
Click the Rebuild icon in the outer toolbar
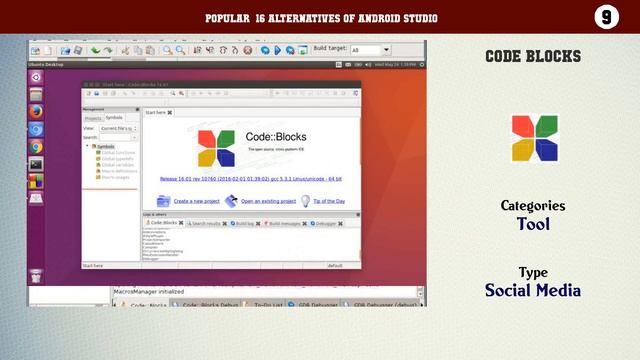click(x=303, y=51)
